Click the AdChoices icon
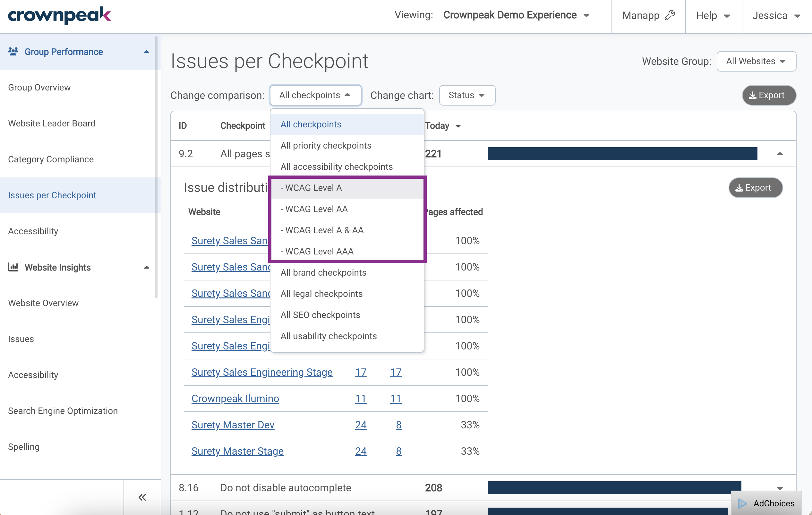 (x=742, y=503)
